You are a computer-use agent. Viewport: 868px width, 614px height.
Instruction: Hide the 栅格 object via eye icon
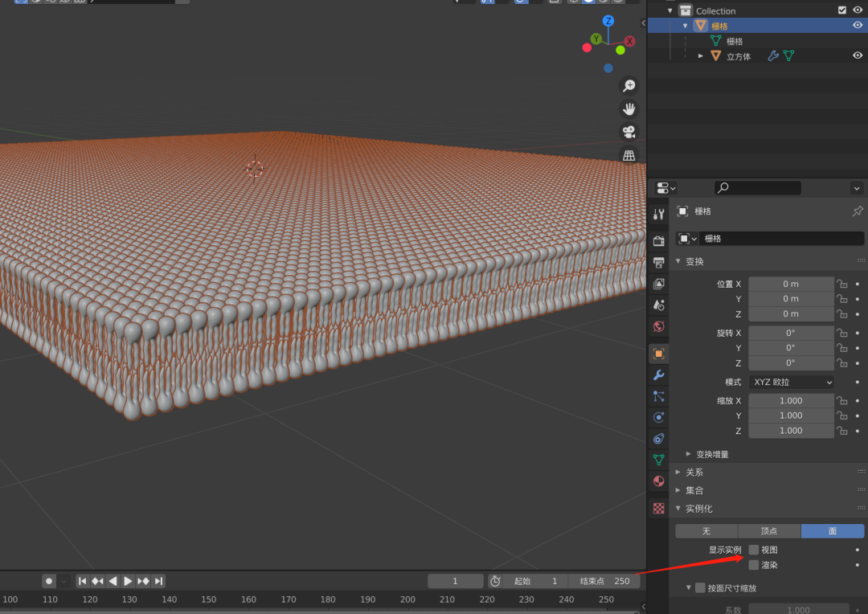(858, 25)
